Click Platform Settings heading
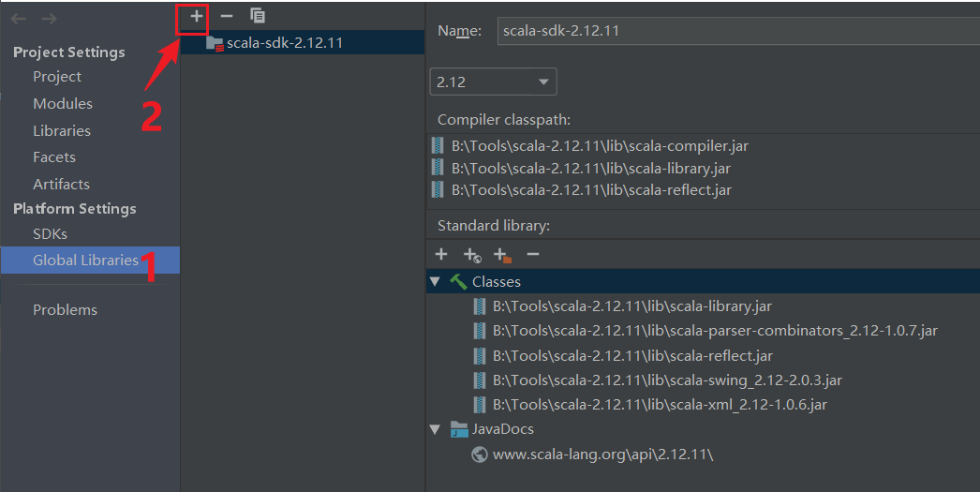980x492 pixels. [74, 209]
